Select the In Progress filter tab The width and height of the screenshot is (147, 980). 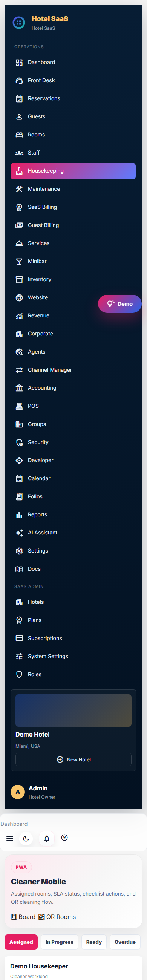tap(60, 942)
